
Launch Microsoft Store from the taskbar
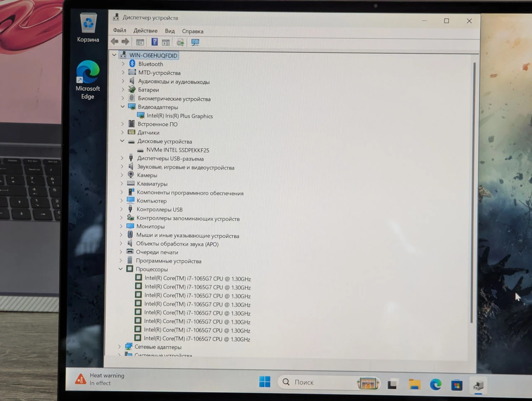(x=457, y=385)
